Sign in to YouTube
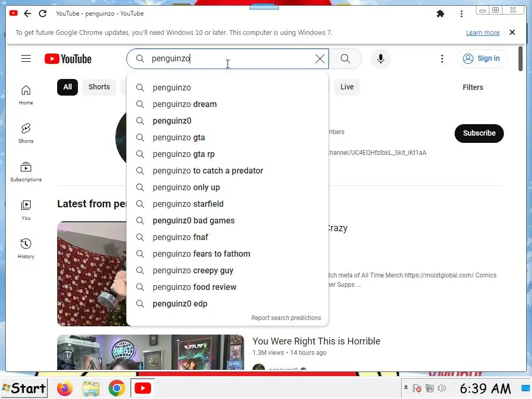 (482, 59)
